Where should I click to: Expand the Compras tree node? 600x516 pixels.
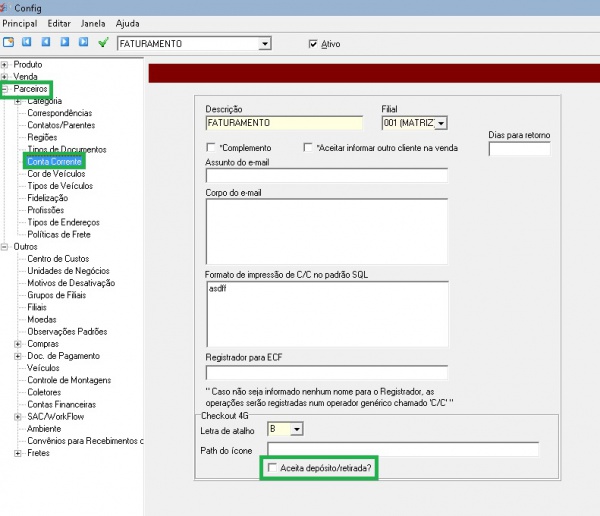coord(18,344)
